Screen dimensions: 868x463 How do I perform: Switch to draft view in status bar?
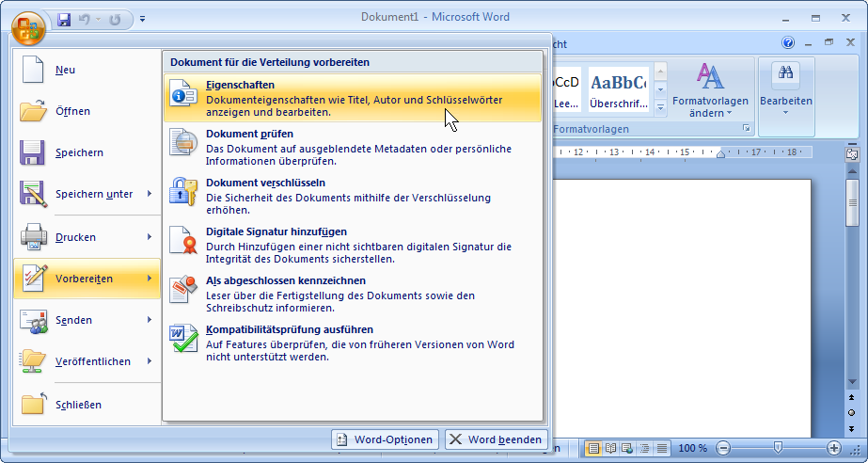point(662,448)
